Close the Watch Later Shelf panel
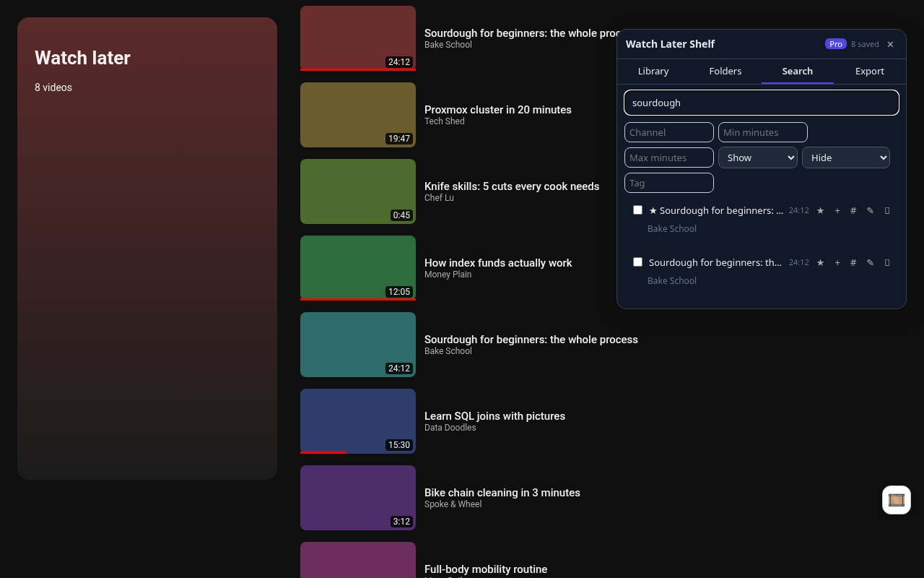 [890, 44]
